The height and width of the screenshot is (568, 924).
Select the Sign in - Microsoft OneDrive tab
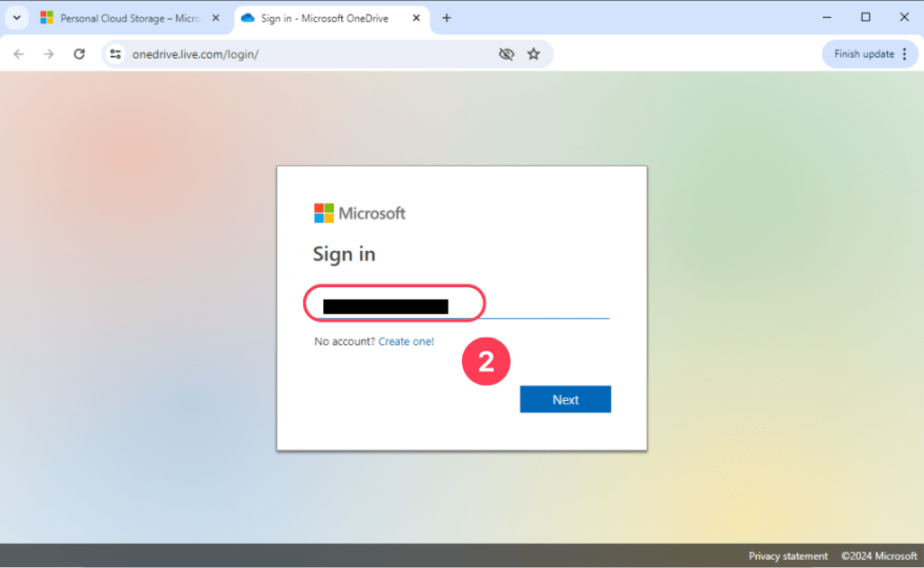click(x=325, y=17)
